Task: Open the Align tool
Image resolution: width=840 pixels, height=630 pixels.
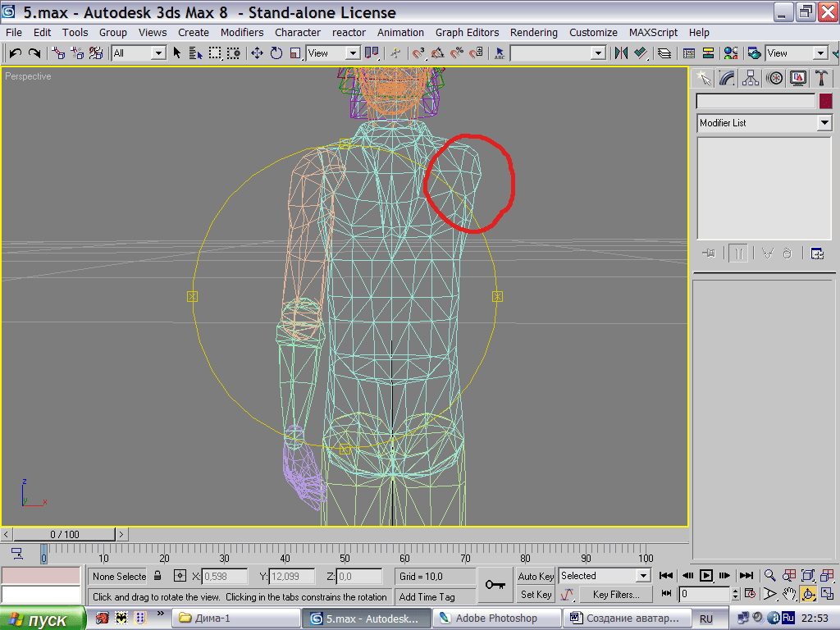Action: point(640,53)
